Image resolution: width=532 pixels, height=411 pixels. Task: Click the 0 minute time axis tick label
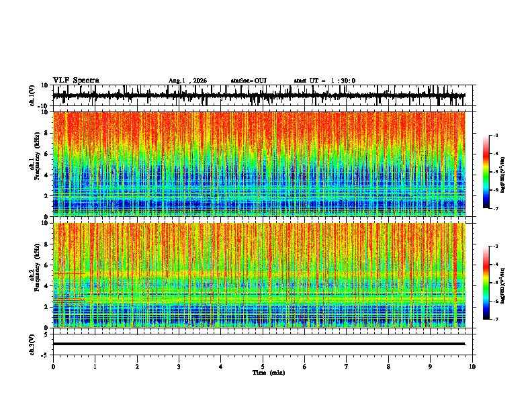coord(53,367)
